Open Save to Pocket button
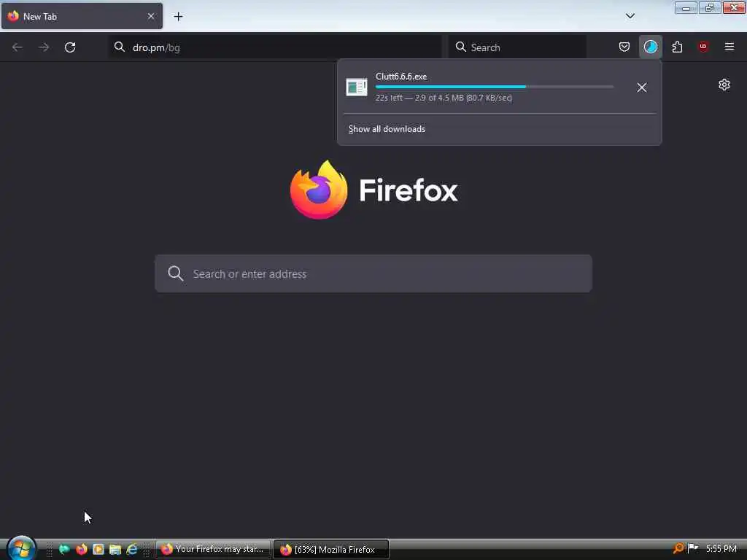The height and width of the screenshot is (560, 747). tap(624, 47)
